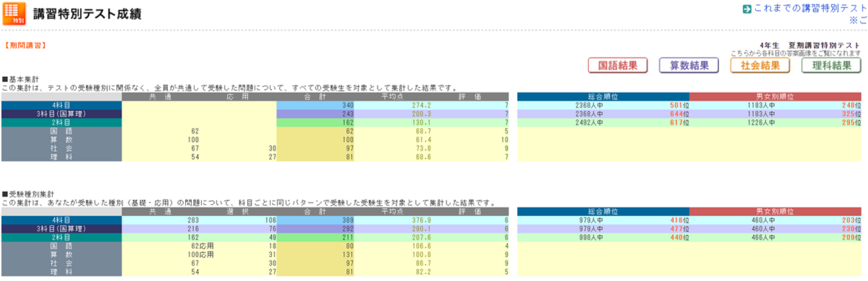The image size is (868, 281).
Task: Click the 選択 column header
Action: [x=239, y=210]
